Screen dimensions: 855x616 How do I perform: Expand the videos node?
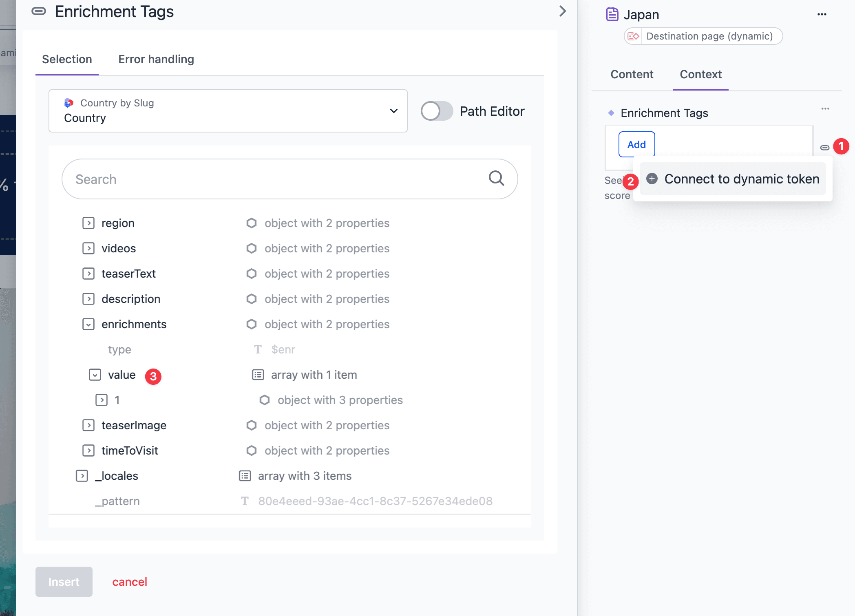88,248
